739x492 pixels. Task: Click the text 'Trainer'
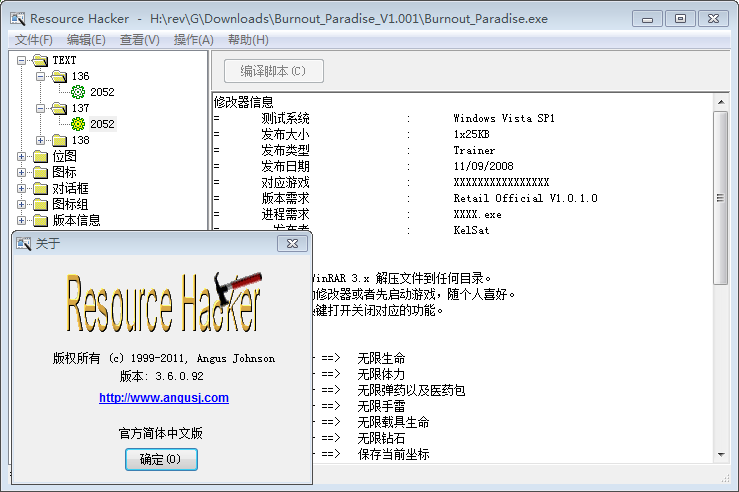[474, 150]
